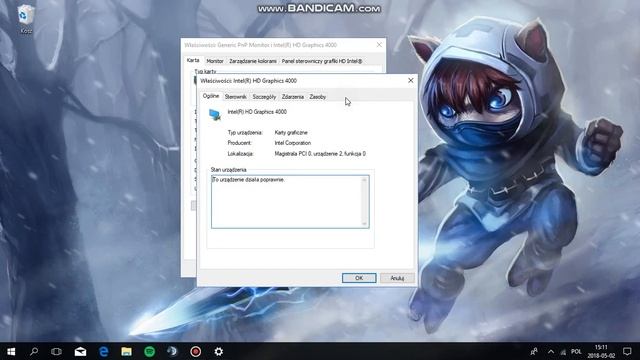Open Settings gear on taskbar
The image size is (640, 360).
[x=219, y=351]
